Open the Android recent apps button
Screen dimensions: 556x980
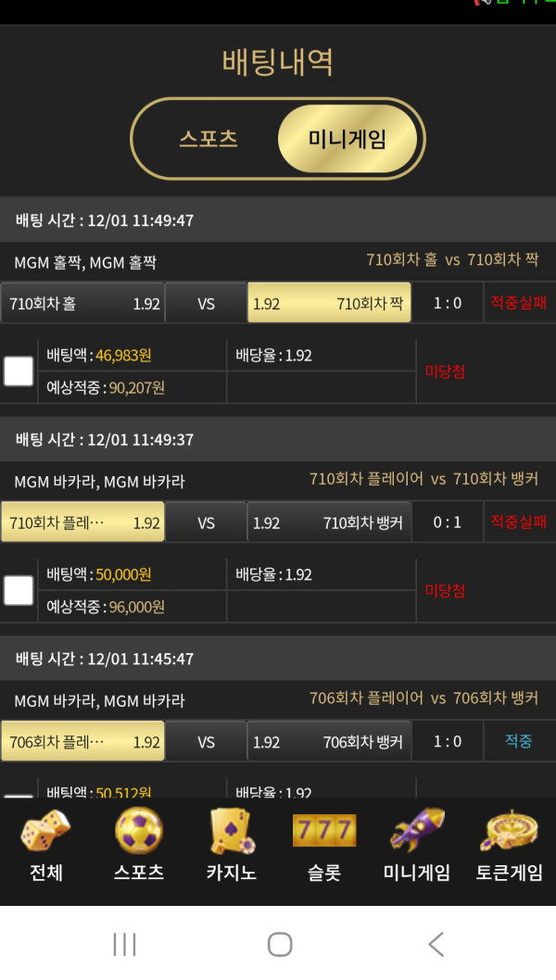pyautogui.click(x=124, y=944)
